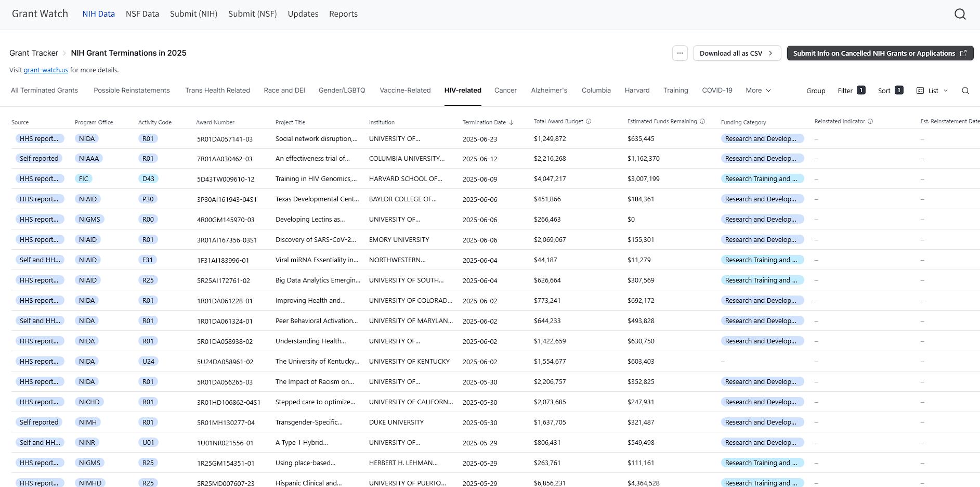Select the HIV-related tab

coord(463,90)
